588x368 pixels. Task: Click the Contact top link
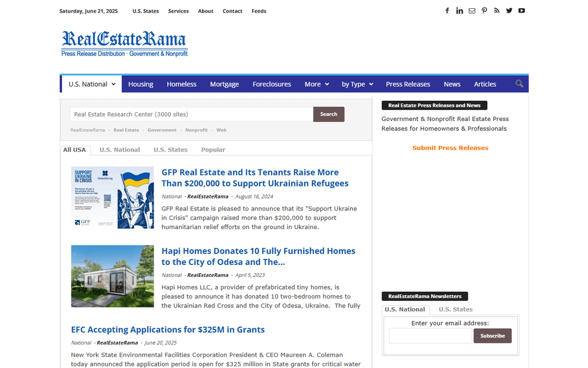232,11
